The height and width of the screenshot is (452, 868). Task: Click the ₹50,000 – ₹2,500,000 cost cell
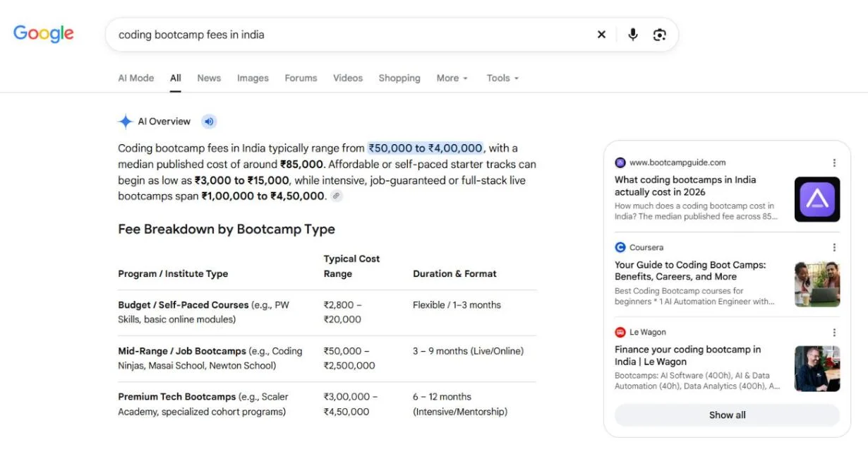(x=349, y=358)
